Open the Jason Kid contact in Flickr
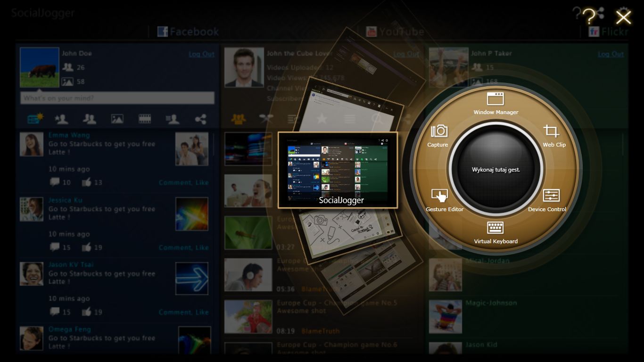644x362 pixels. click(x=481, y=345)
